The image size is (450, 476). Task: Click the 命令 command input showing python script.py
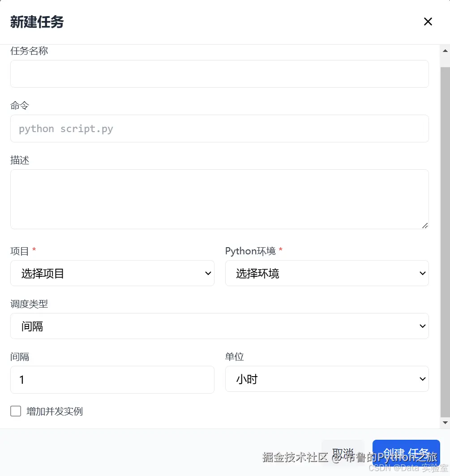(219, 129)
